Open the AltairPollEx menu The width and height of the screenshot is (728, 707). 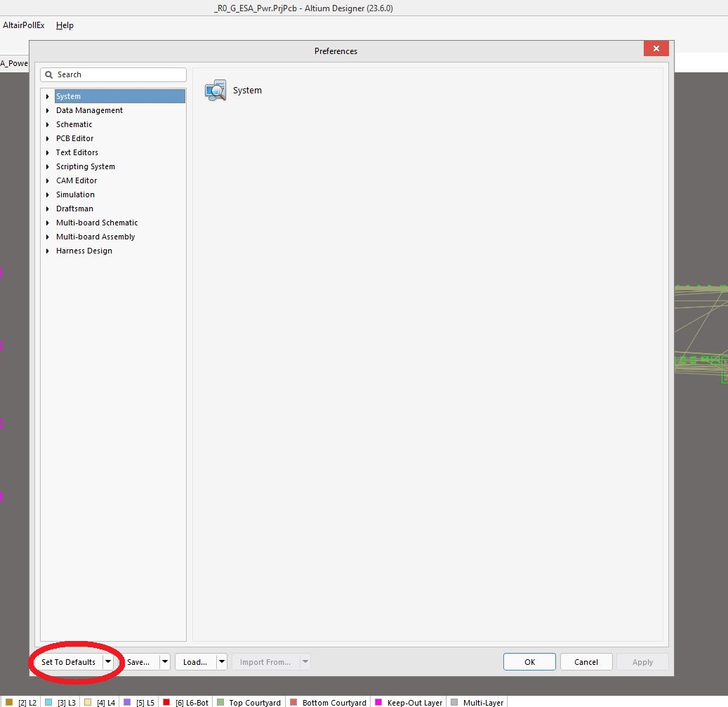[x=23, y=25]
